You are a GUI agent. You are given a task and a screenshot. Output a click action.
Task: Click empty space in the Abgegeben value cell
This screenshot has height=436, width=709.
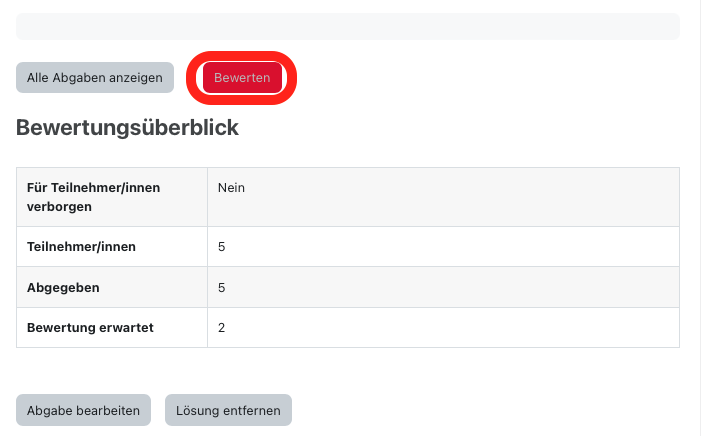[450, 287]
